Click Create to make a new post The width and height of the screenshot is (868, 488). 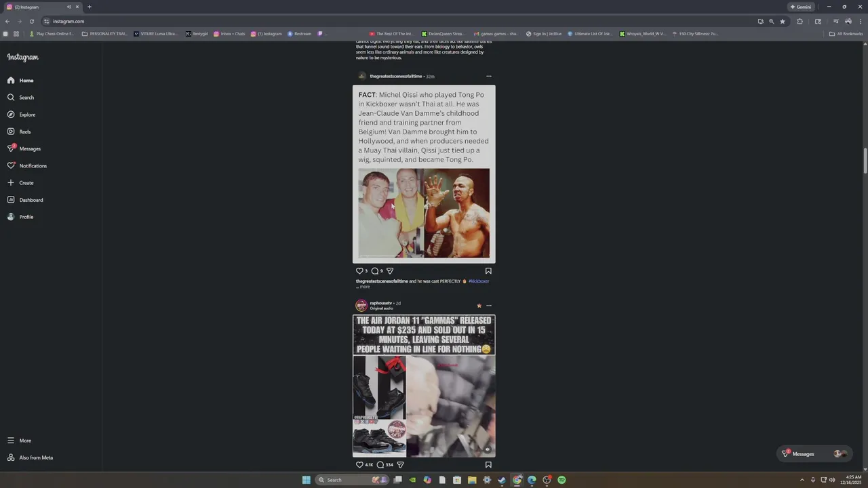pos(20,183)
